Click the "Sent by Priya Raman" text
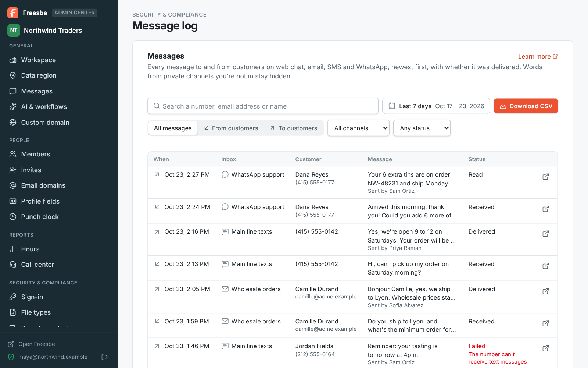The width and height of the screenshot is (588, 368). pyautogui.click(x=395, y=248)
